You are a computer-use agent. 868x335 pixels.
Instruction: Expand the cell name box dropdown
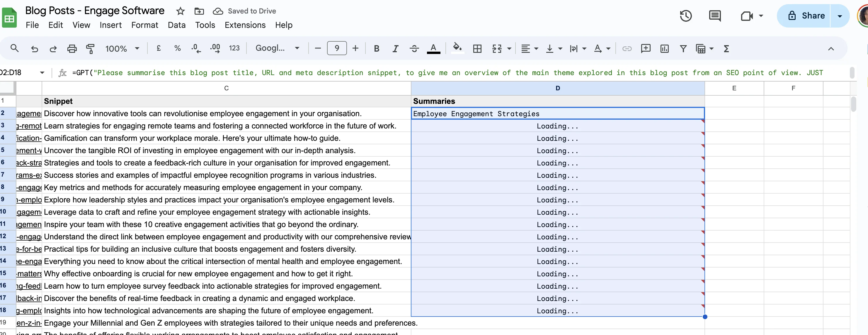(x=42, y=72)
